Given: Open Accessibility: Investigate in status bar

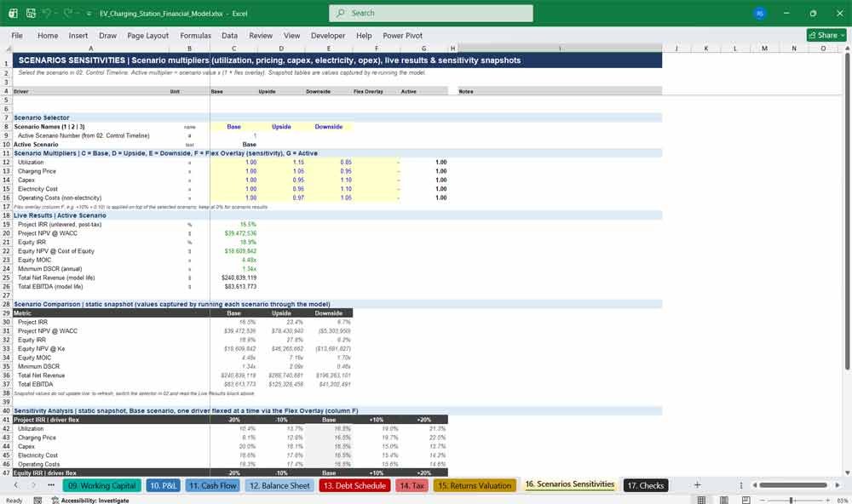Looking at the screenshot, I should point(90,500).
